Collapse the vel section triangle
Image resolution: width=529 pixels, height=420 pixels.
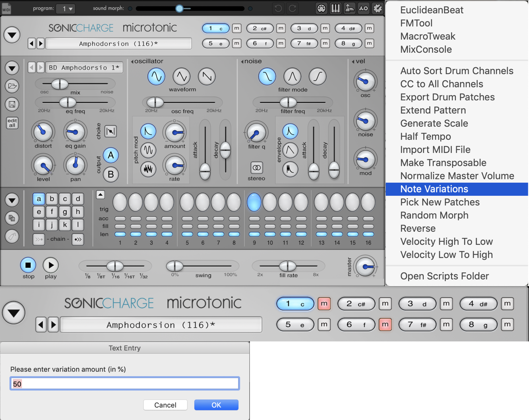[x=353, y=62]
